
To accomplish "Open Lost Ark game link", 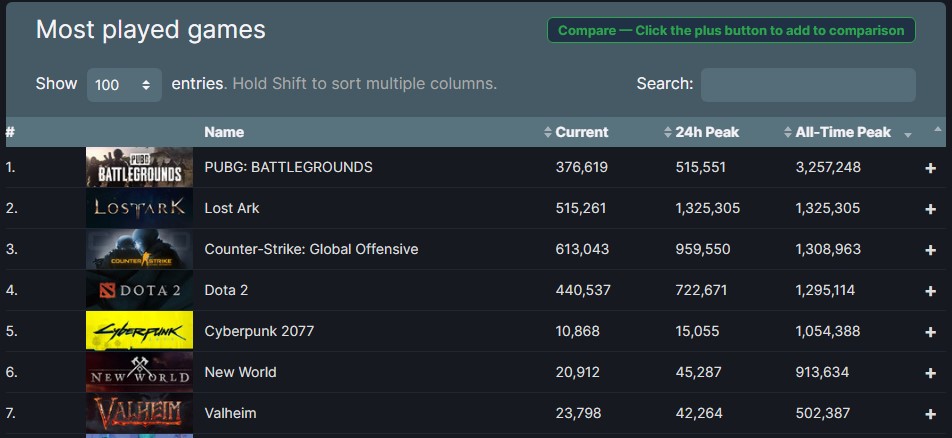I will [x=232, y=208].
